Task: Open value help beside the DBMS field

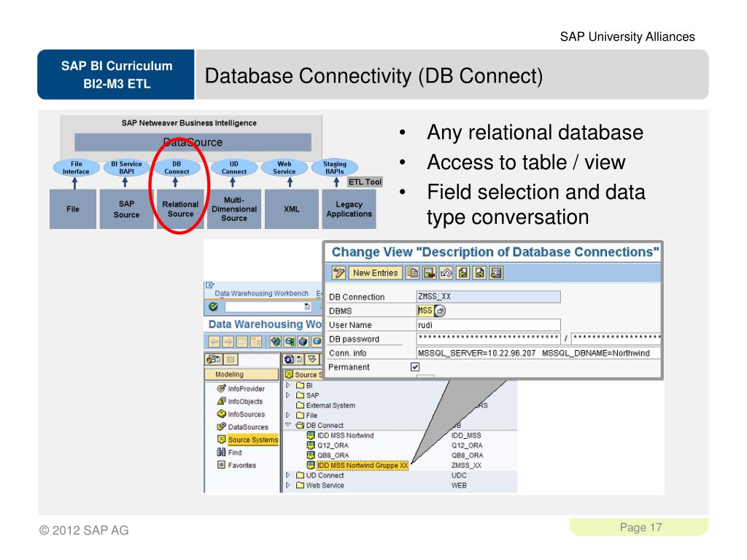Action: 440,311
